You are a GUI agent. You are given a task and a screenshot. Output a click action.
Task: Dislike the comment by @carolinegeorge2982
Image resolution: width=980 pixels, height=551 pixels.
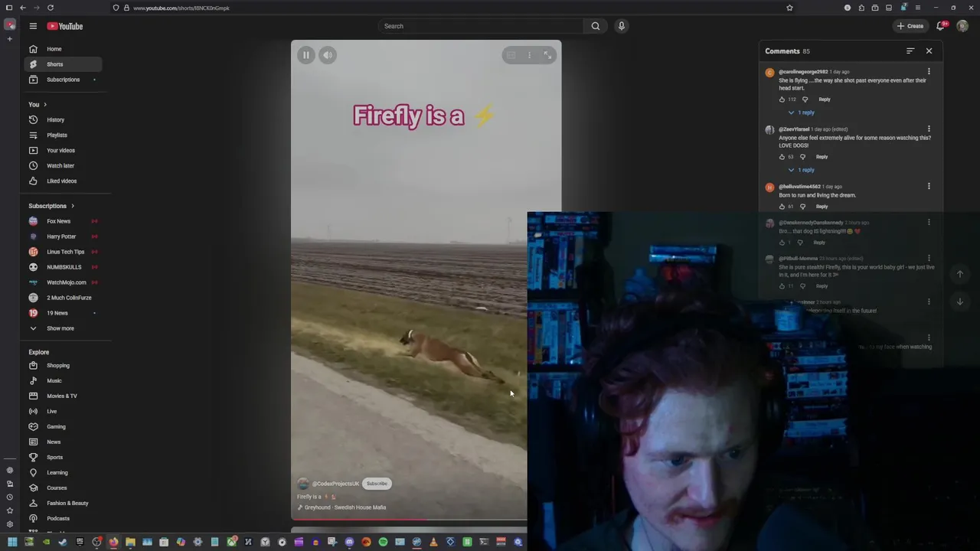(x=805, y=99)
